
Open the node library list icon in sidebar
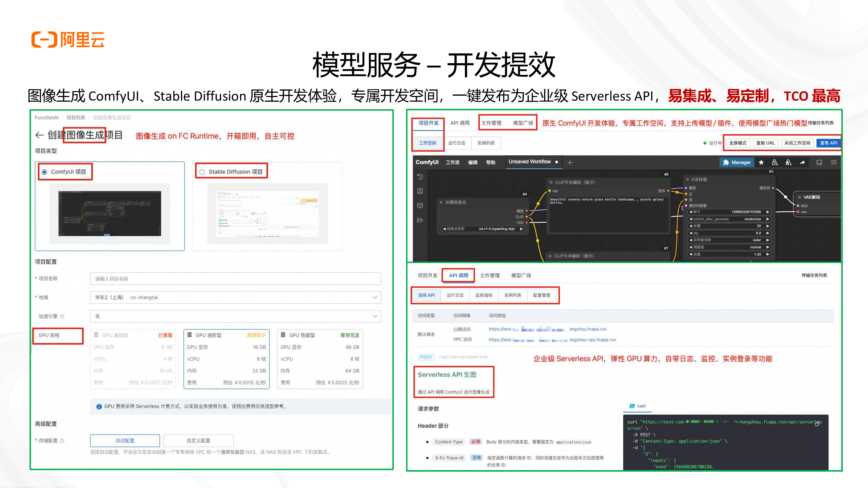420,191
